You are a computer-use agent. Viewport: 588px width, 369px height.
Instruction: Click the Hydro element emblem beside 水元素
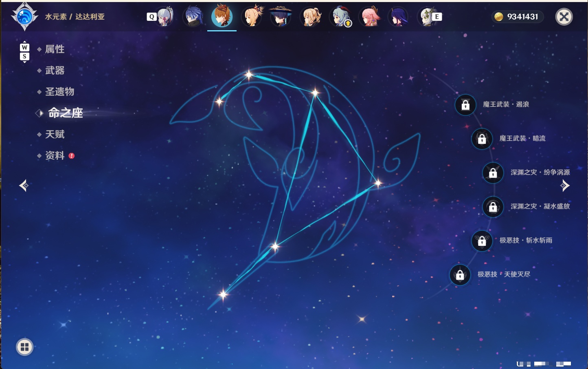(24, 17)
